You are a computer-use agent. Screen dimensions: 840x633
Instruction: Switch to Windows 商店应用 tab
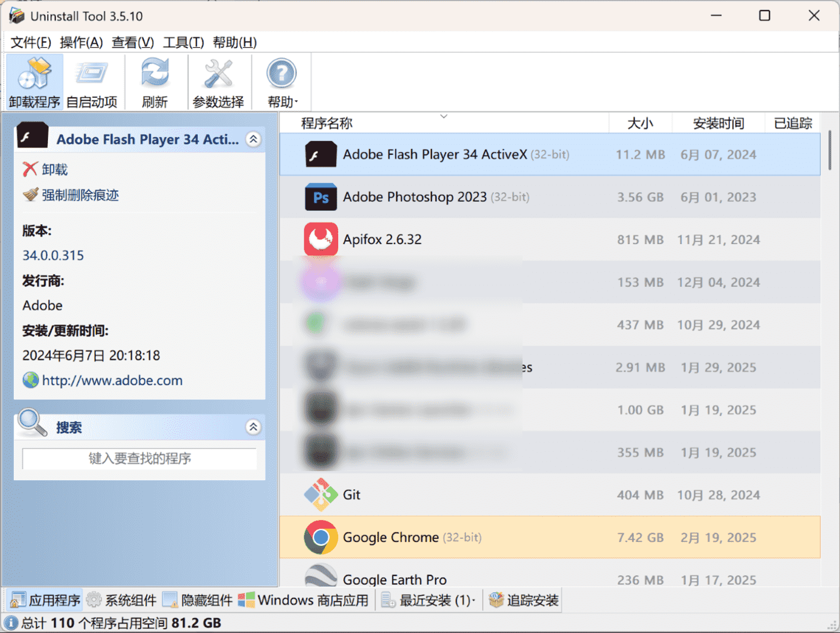(303, 601)
